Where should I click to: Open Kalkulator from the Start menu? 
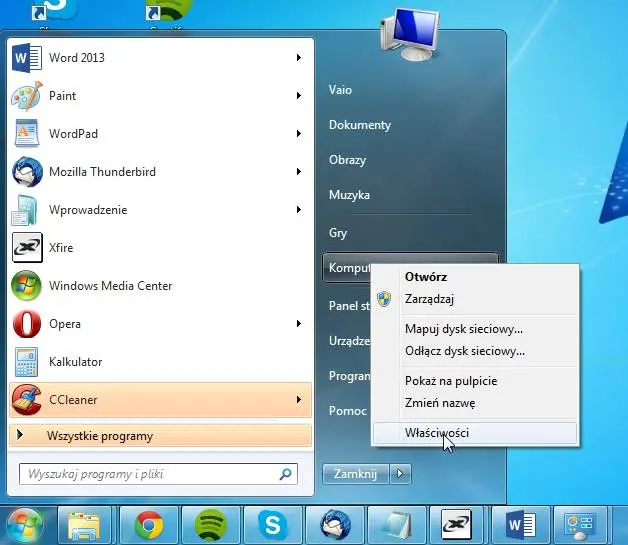point(75,362)
